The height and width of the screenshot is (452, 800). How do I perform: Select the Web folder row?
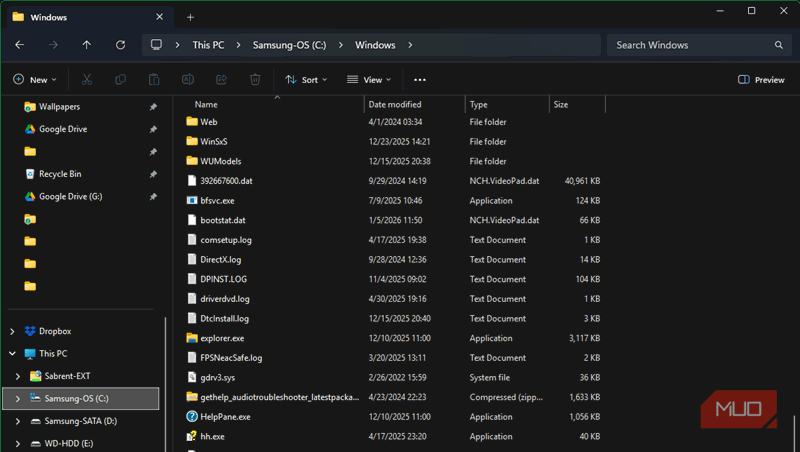tap(393, 122)
